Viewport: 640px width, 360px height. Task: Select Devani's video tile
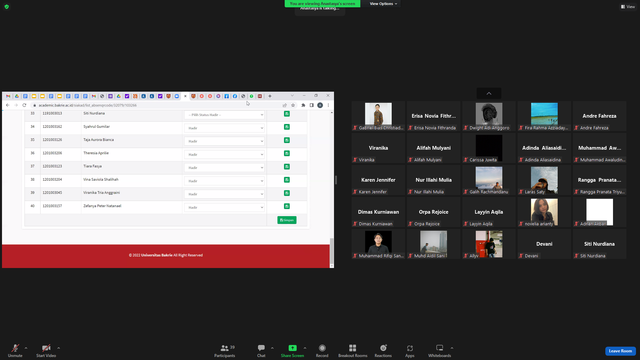pos(544,244)
